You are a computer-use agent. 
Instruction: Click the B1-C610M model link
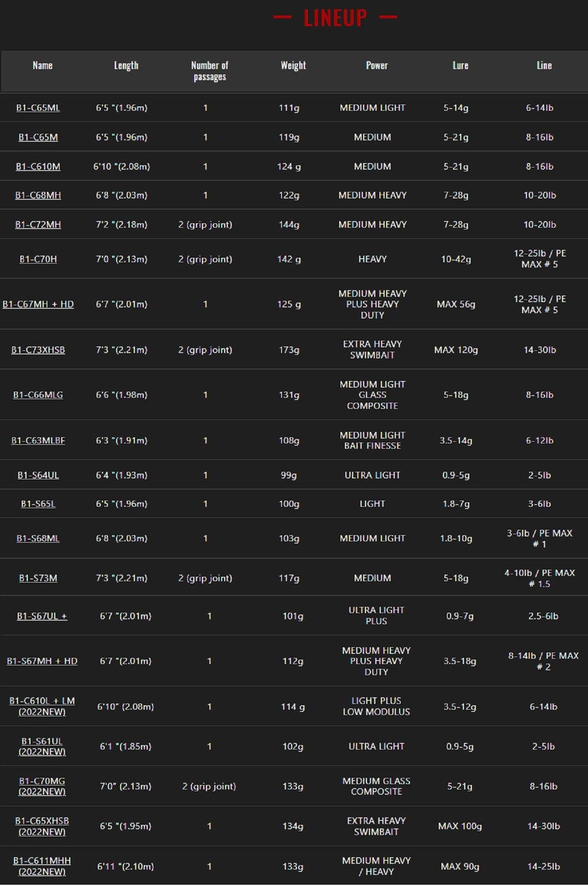(x=38, y=167)
